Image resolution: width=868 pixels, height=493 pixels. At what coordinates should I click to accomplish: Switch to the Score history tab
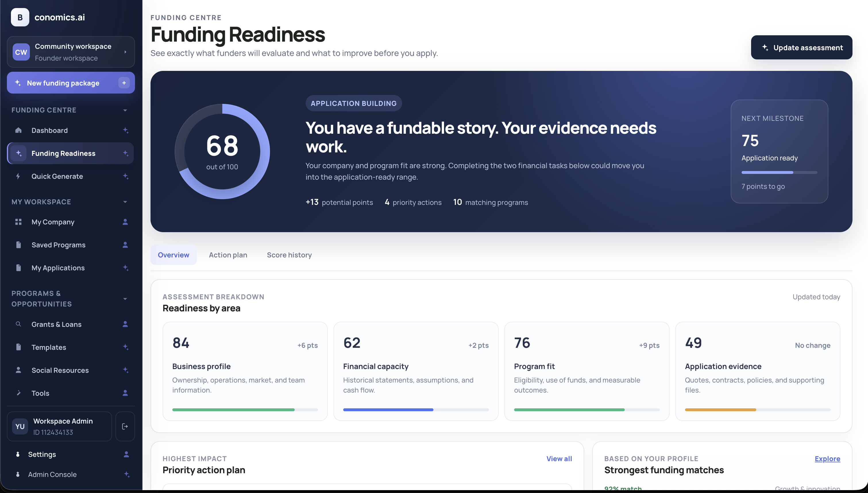(289, 255)
